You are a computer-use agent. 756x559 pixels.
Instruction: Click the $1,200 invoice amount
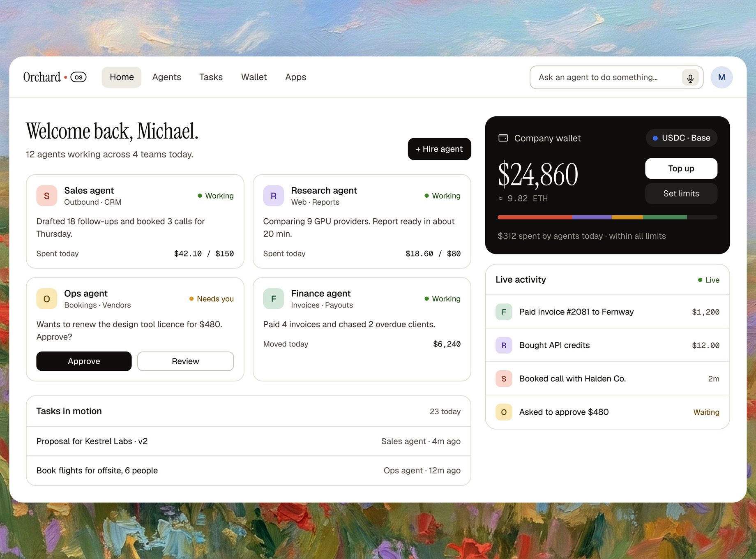click(x=705, y=312)
